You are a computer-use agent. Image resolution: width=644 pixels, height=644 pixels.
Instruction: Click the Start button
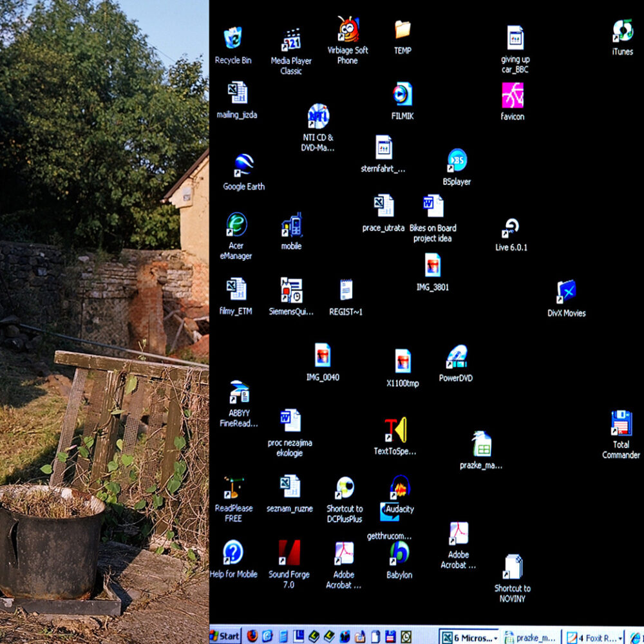tap(225, 636)
